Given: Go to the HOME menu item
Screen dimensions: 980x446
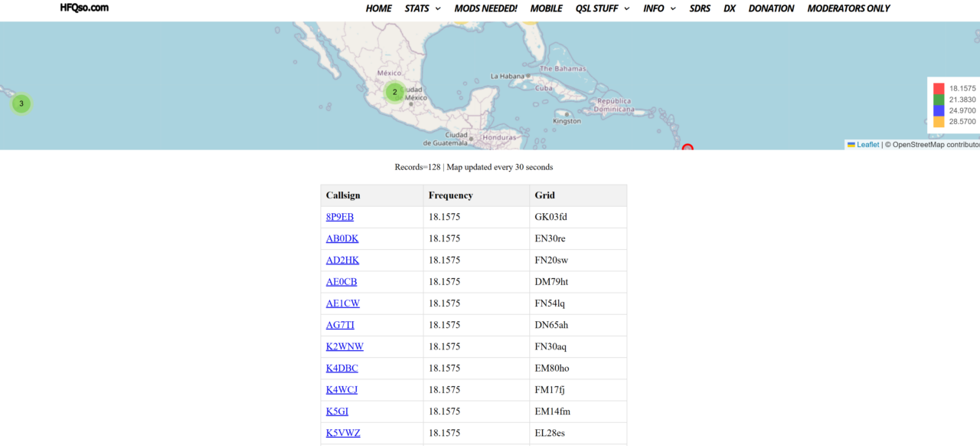Looking at the screenshot, I should (378, 8).
